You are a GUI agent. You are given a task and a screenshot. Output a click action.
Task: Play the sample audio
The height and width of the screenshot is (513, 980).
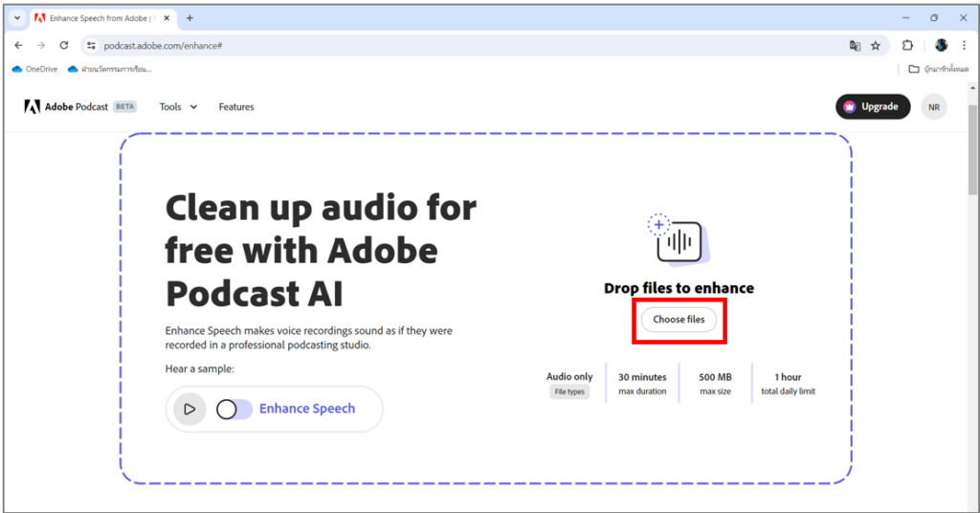click(x=189, y=409)
